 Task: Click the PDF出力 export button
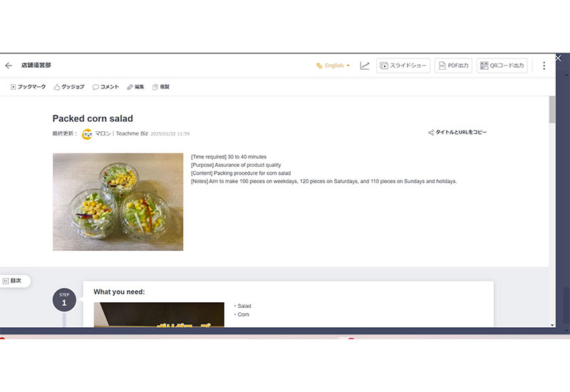[453, 66]
